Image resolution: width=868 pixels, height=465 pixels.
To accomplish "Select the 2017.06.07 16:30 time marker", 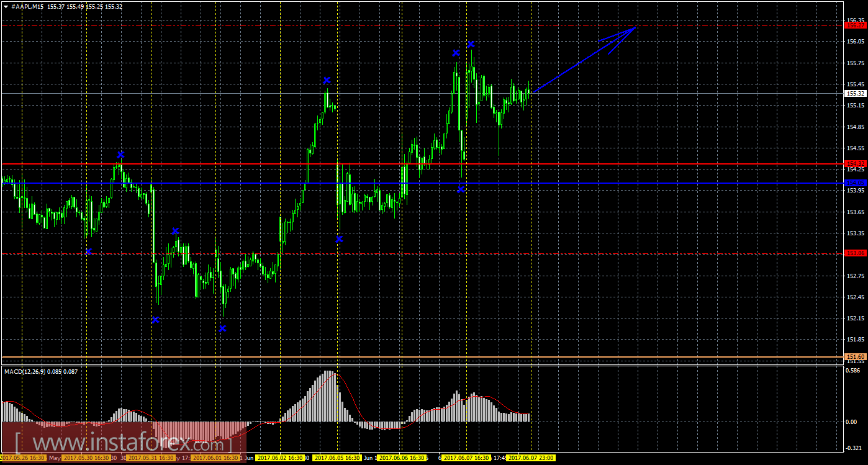I will pos(466,458).
